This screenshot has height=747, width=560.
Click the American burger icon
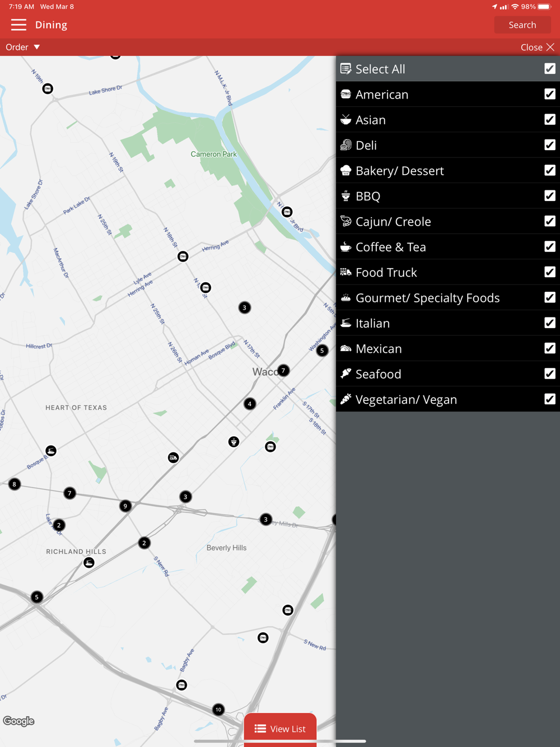346,94
